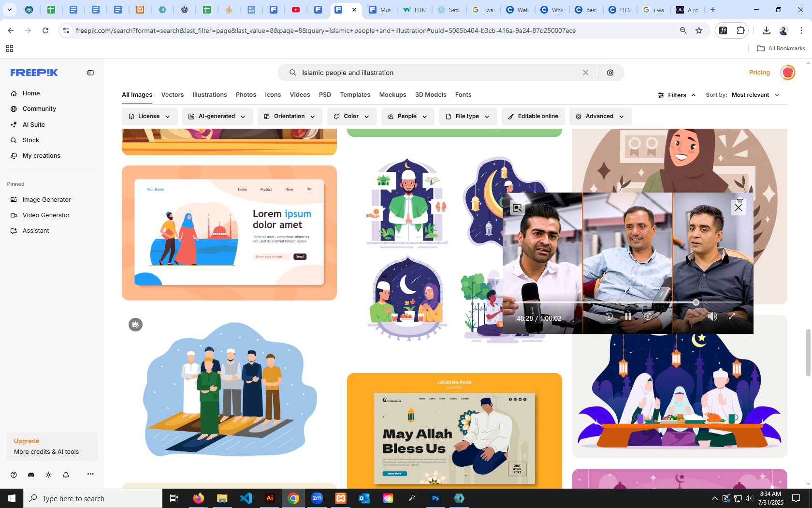The image size is (812, 508).
Task: Switch to the Icons tab
Action: coord(273,95)
